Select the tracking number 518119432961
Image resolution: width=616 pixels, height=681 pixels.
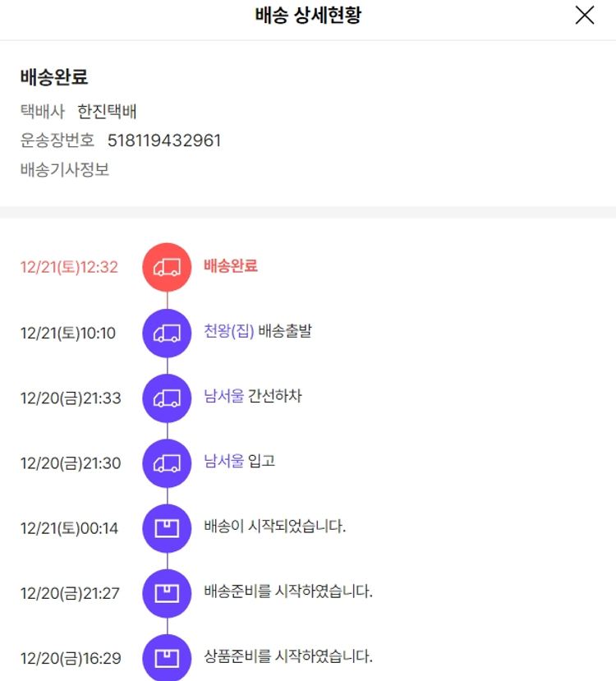(x=164, y=140)
